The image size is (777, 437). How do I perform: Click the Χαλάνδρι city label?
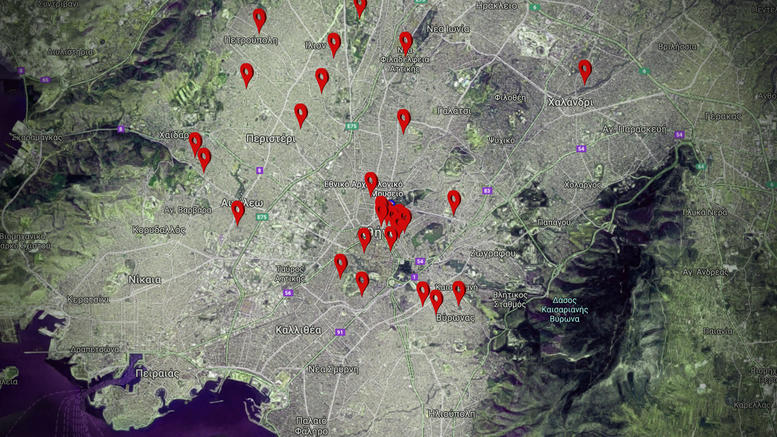point(570,102)
